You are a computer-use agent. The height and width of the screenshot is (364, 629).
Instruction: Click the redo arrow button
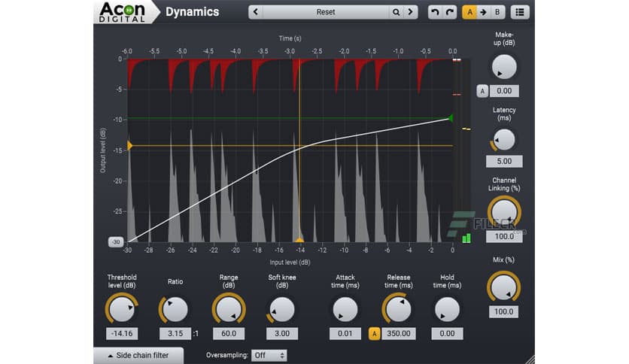coord(449,12)
